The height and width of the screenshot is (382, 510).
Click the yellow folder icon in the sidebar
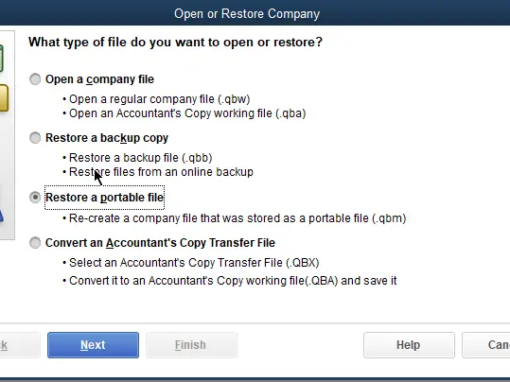pos(4,98)
